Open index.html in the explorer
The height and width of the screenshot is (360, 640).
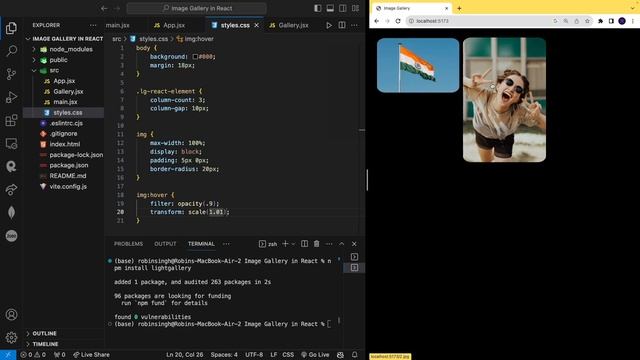pos(64,144)
